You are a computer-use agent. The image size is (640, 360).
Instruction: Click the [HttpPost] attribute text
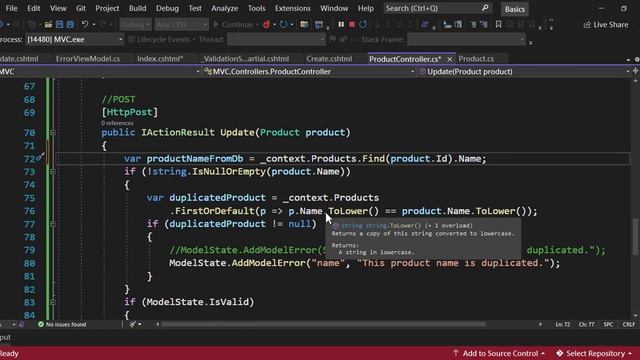(x=129, y=112)
